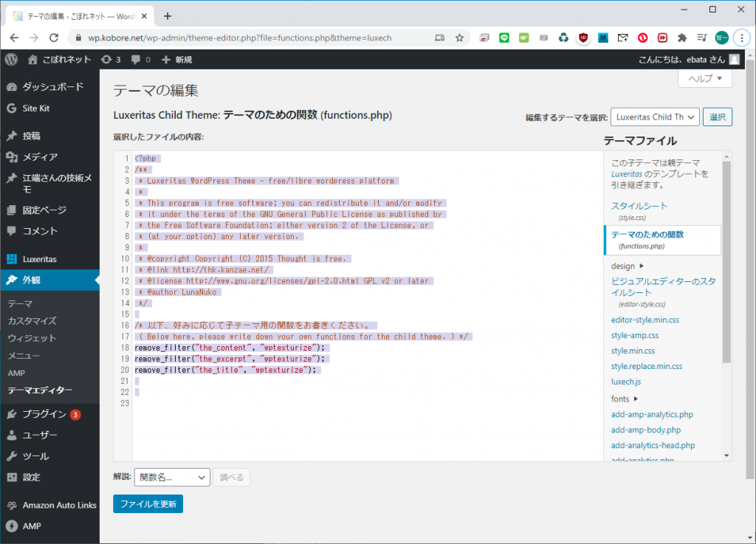The height and width of the screenshot is (544, 756).
Task: Open style.min.css in theme file list
Action: 632,351
